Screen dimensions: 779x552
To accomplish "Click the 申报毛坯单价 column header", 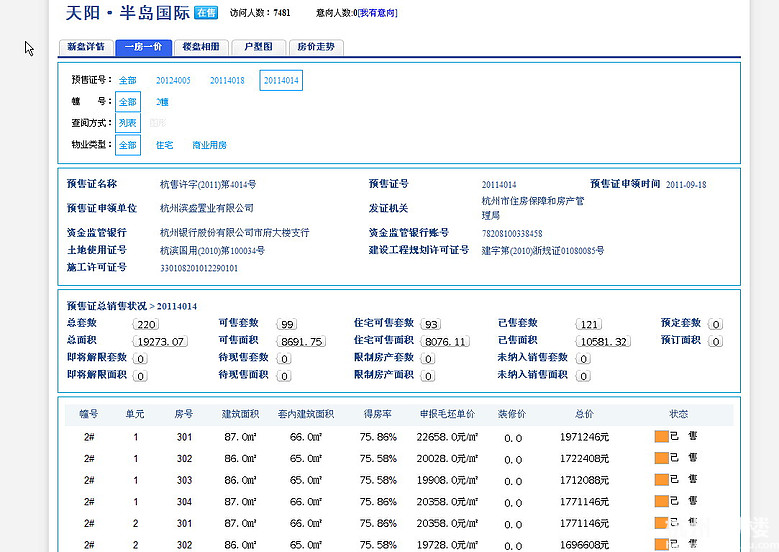I will [447, 414].
